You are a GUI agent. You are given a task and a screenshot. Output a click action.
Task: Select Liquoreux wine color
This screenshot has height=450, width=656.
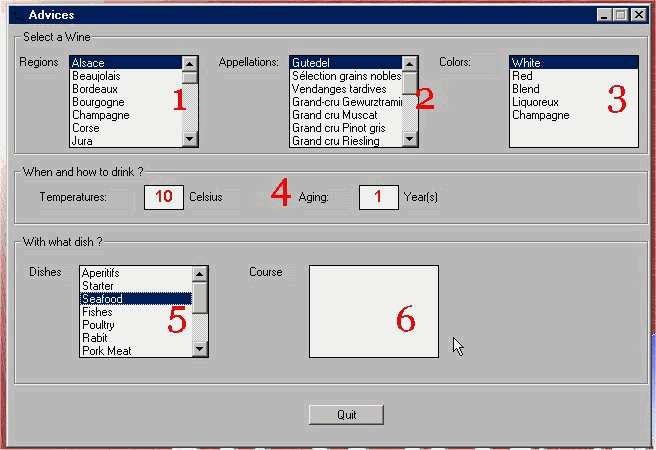(535, 102)
